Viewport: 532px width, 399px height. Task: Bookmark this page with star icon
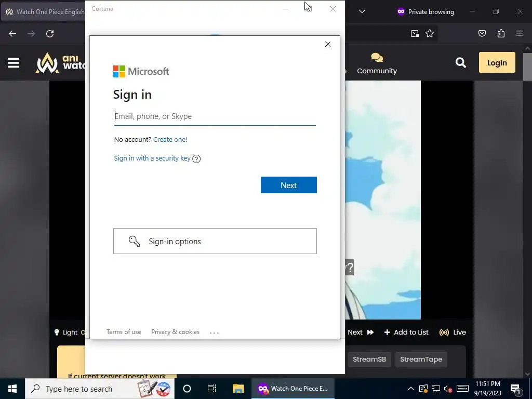pos(430,33)
